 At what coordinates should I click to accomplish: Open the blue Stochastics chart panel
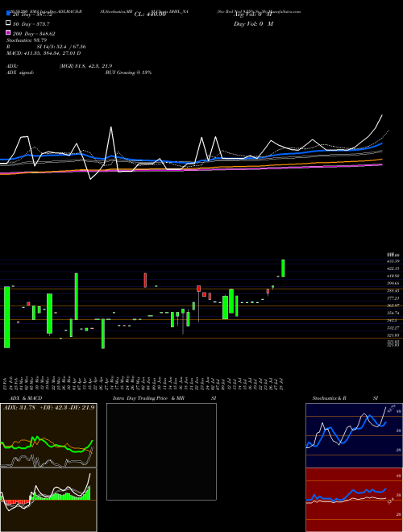click(x=354, y=435)
